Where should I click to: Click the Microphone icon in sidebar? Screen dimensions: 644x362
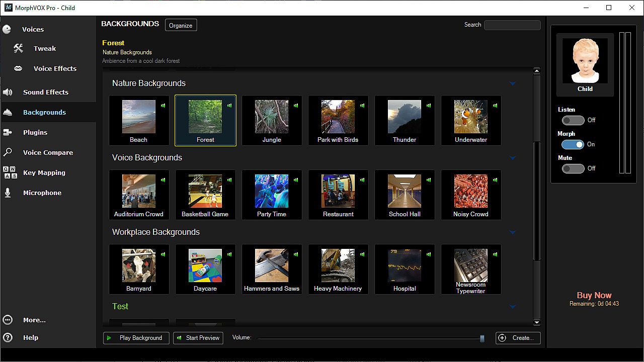8,193
